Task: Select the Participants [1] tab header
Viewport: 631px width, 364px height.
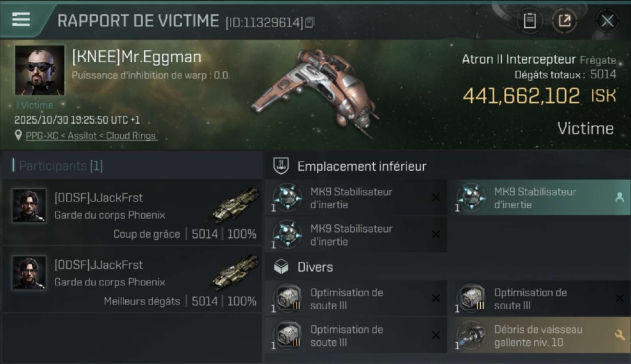Action: tap(61, 166)
